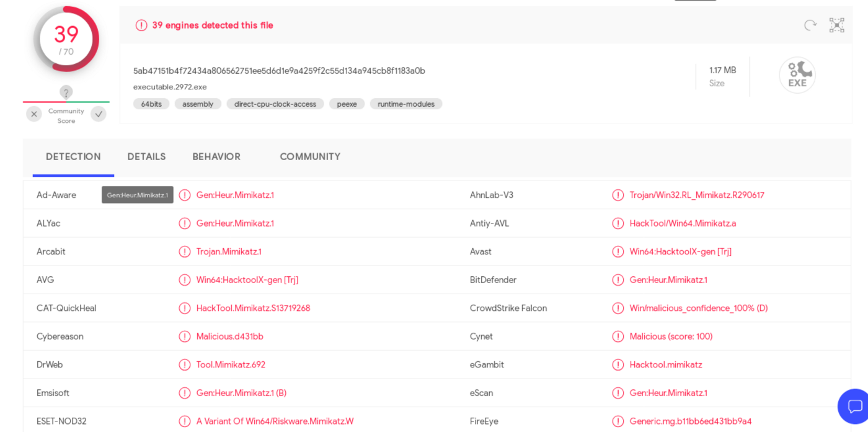The width and height of the screenshot is (868, 432).
Task: Click the EXE file type icon
Action: pyautogui.click(x=797, y=75)
